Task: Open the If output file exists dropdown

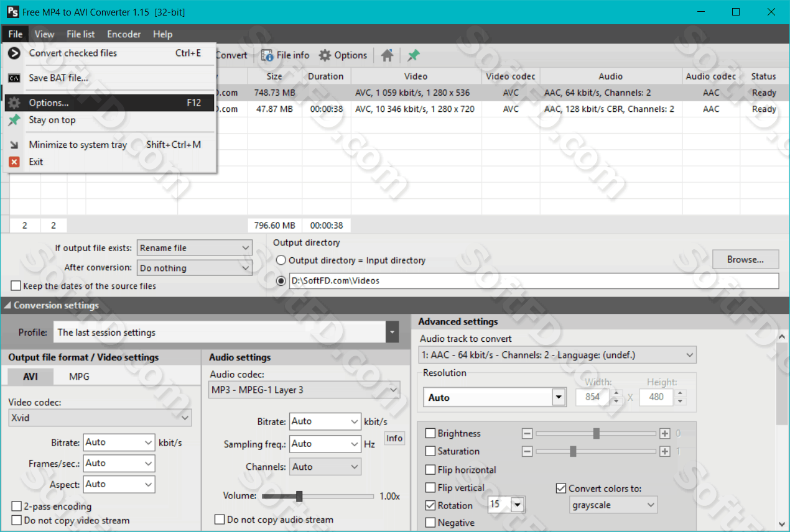Action: [x=195, y=247]
